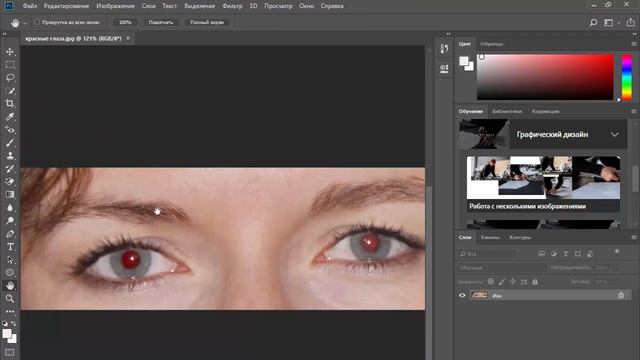The height and width of the screenshot is (360, 640).
Task: Toggle lock transparent pixels button
Action: coord(491,282)
